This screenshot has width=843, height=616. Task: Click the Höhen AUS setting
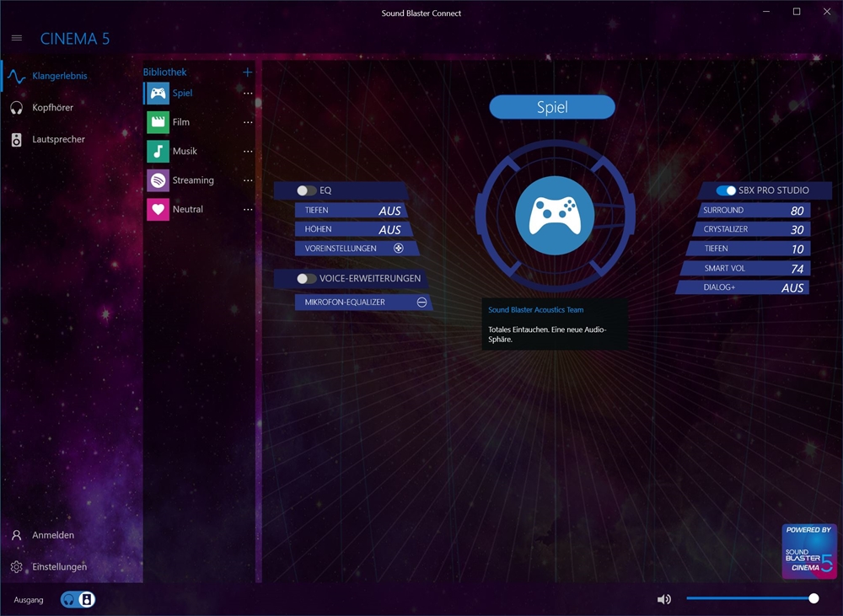pos(354,229)
